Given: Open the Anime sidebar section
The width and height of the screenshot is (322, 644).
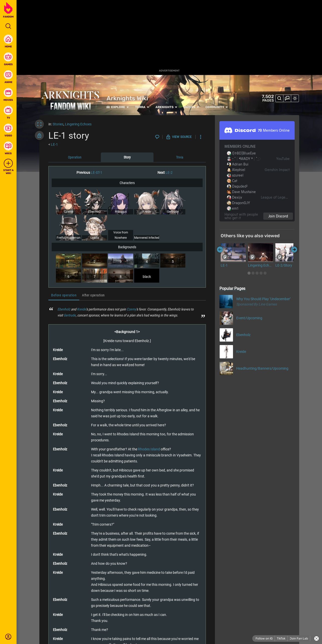Looking at the screenshot, I should point(8,77).
